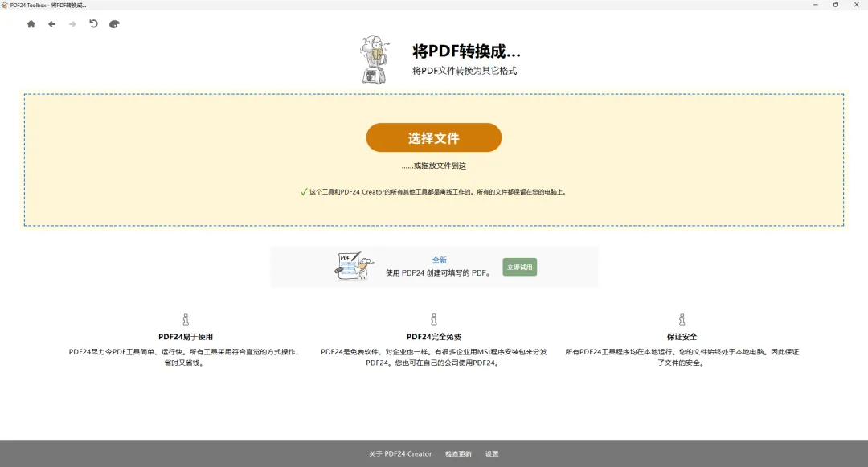The width and height of the screenshot is (868, 467).
Task: Minimize the PDF24 Toolbox window
Action: pyautogui.click(x=816, y=5)
